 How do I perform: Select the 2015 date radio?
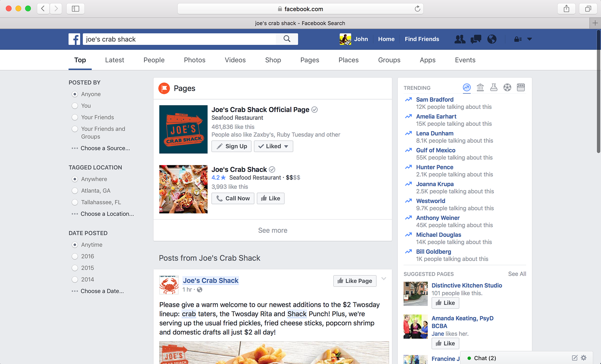[x=75, y=268]
